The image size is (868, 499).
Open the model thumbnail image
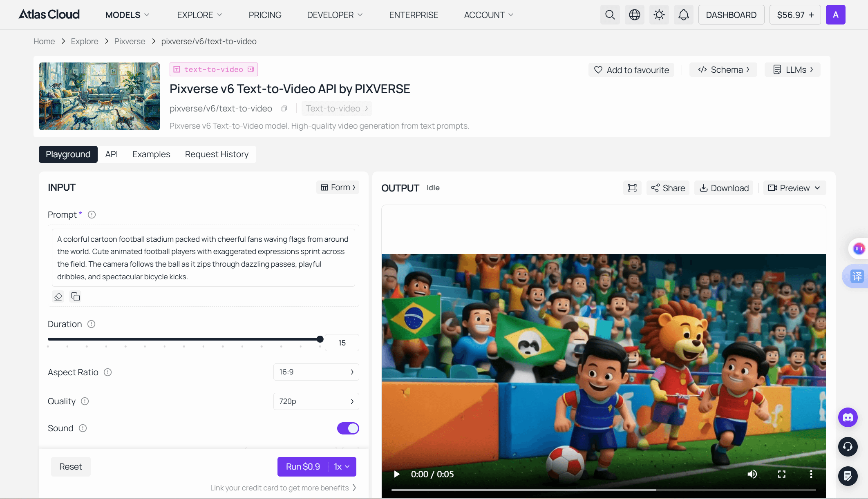pyautogui.click(x=99, y=96)
